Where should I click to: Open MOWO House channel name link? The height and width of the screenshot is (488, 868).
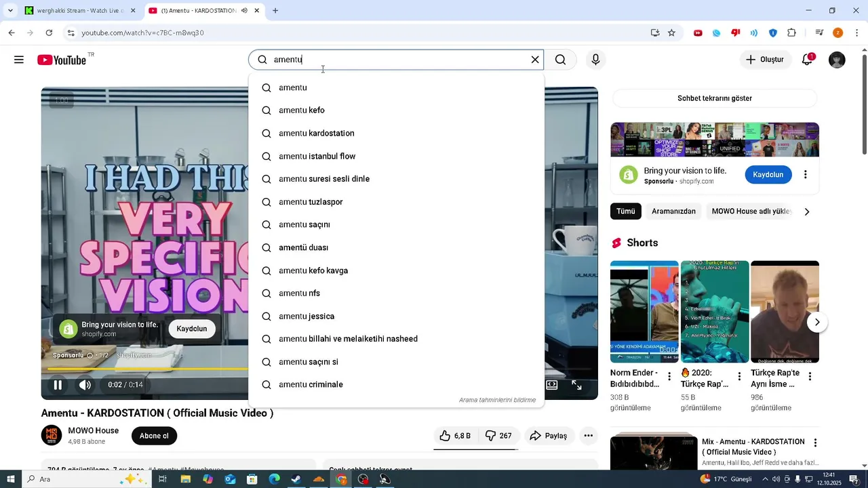(94, 430)
